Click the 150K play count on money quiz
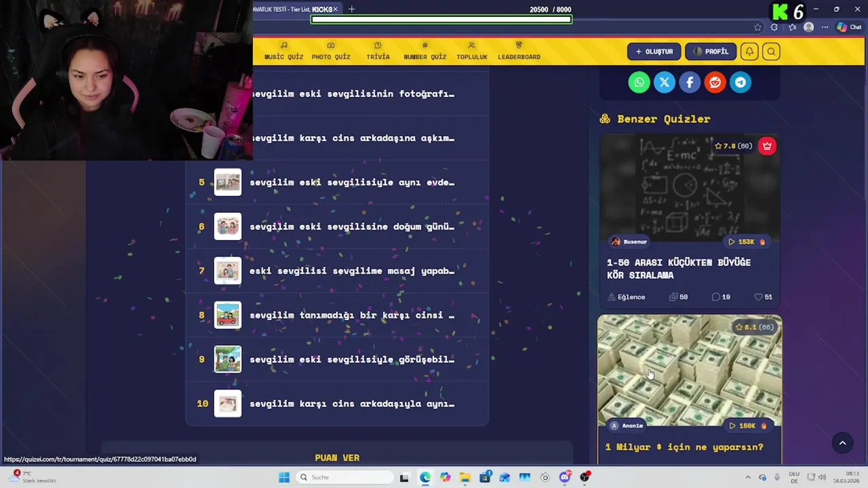This screenshot has width=868, height=488. (x=747, y=426)
